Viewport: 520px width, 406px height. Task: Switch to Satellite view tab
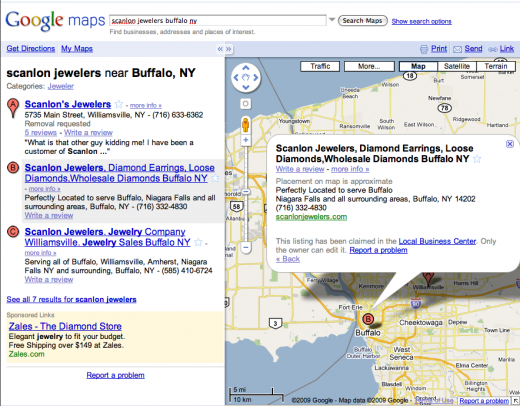click(457, 66)
